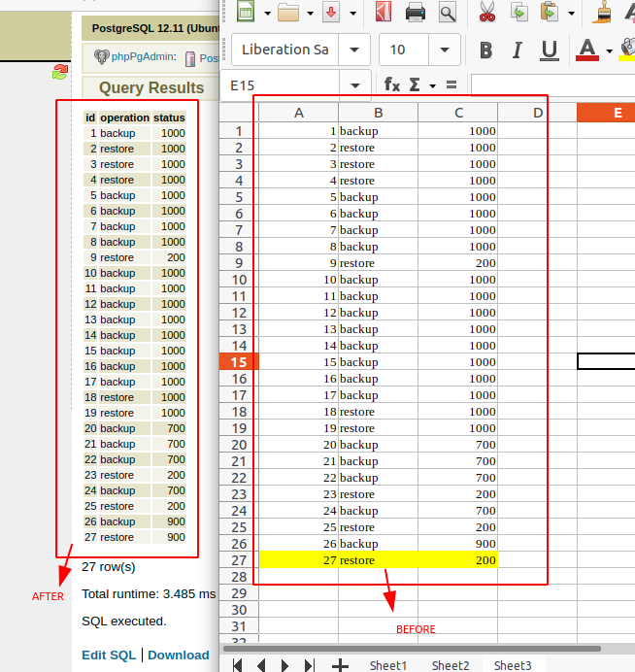Select column A header
This screenshot has height=672, width=635.
tap(299, 113)
